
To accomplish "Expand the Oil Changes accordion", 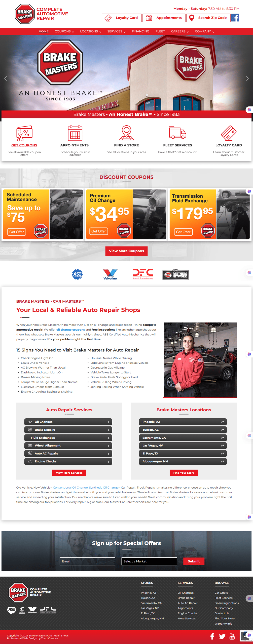I will click(x=68, y=422).
